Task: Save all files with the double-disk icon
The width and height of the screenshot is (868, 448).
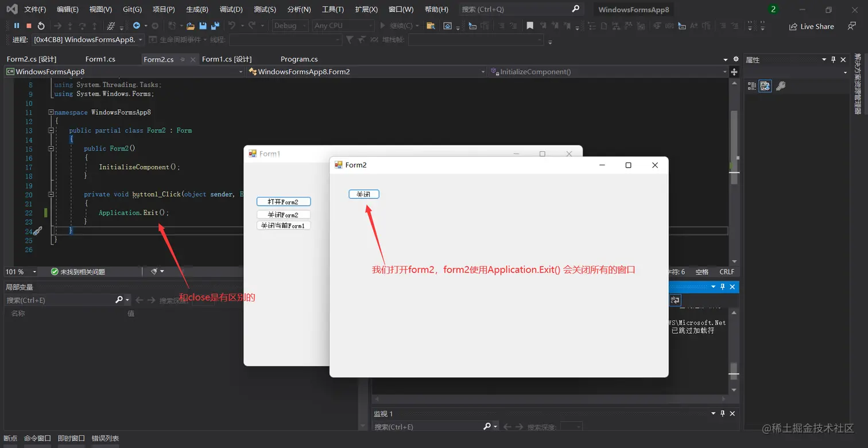Action: pyautogui.click(x=215, y=26)
